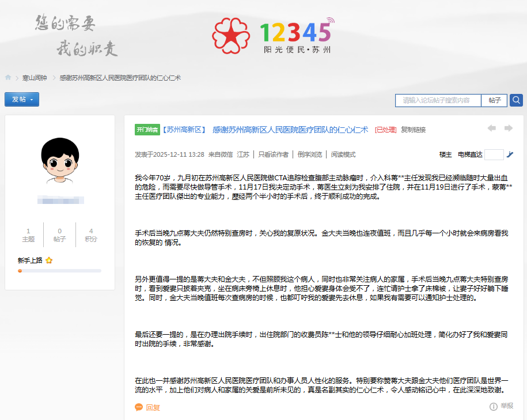Image resolution: width=527 pixels, height=420 pixels.
Task: Open thread title link in post header
Action: pyautogui.click(x=290, y=130)
